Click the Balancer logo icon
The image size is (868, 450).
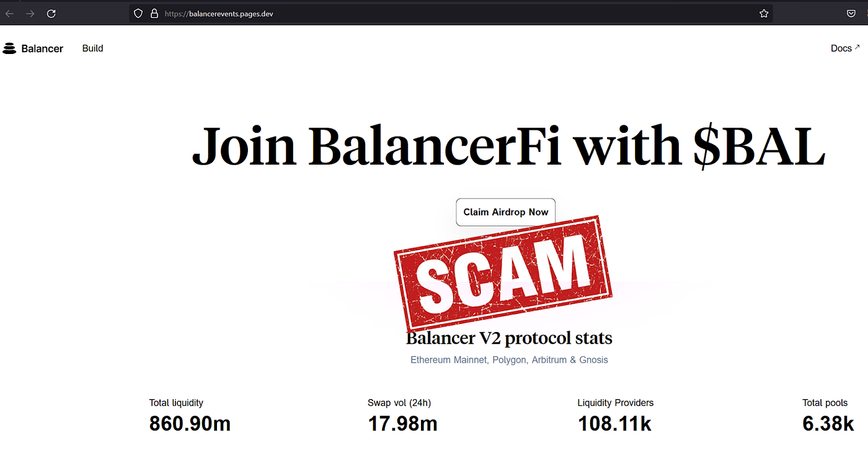click(9, 48)
